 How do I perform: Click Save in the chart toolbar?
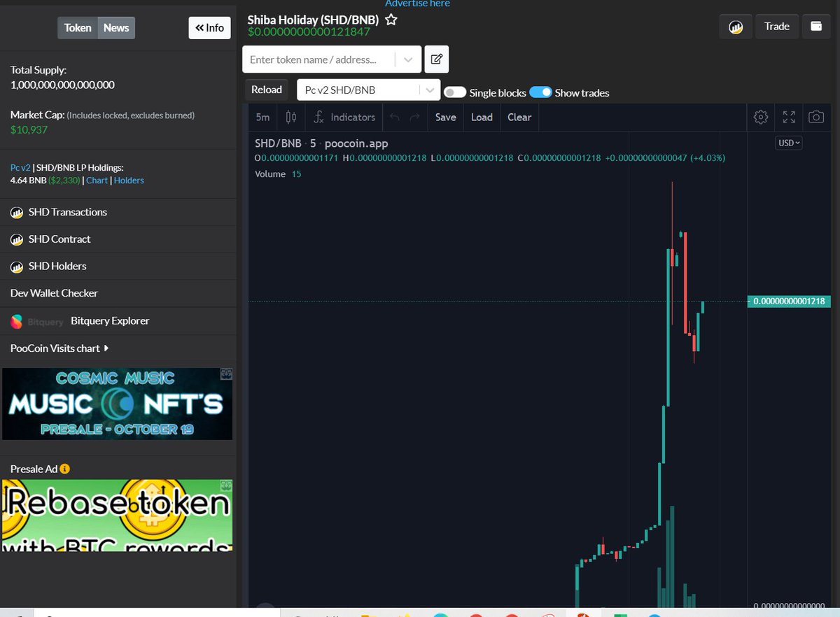445,117
